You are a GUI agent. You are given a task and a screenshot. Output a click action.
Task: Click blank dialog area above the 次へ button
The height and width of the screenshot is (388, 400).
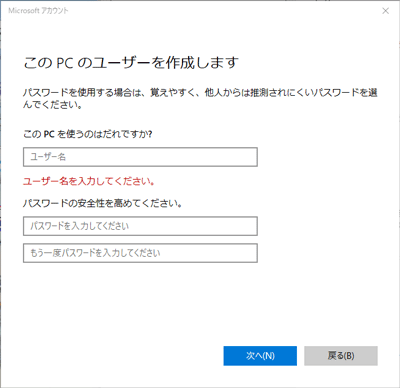260,307
